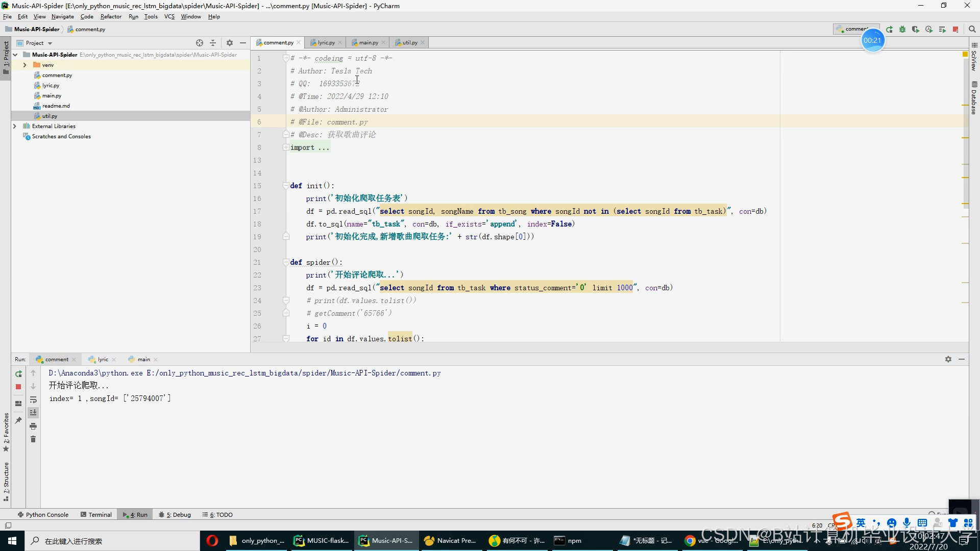Viewport: 980px width, 551px height.
Task: Close the comment.py editor tab
Action: click(299, 42)
